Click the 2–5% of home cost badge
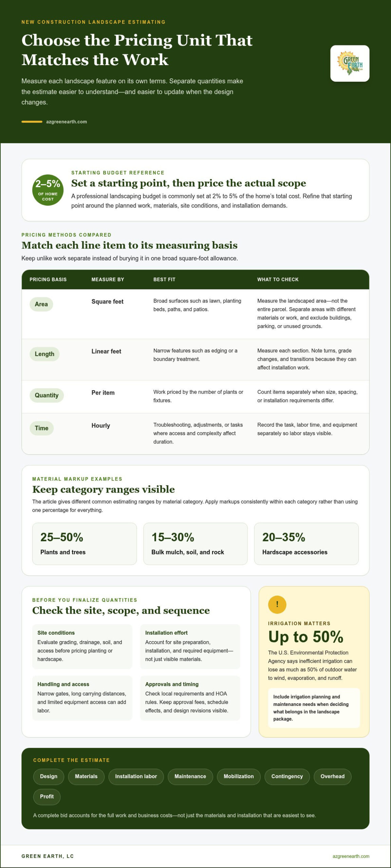 [x=48, y=190]
